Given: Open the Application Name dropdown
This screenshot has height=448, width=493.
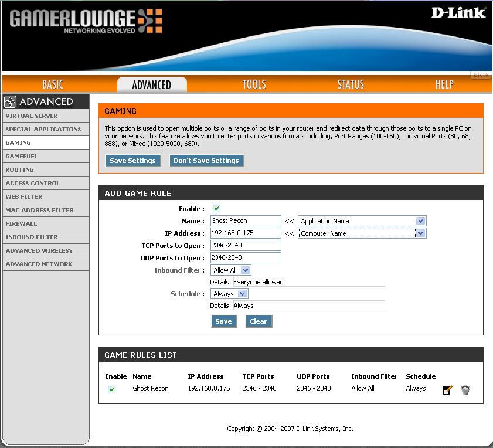Looking at the screenshot, I should click(362, 221).
